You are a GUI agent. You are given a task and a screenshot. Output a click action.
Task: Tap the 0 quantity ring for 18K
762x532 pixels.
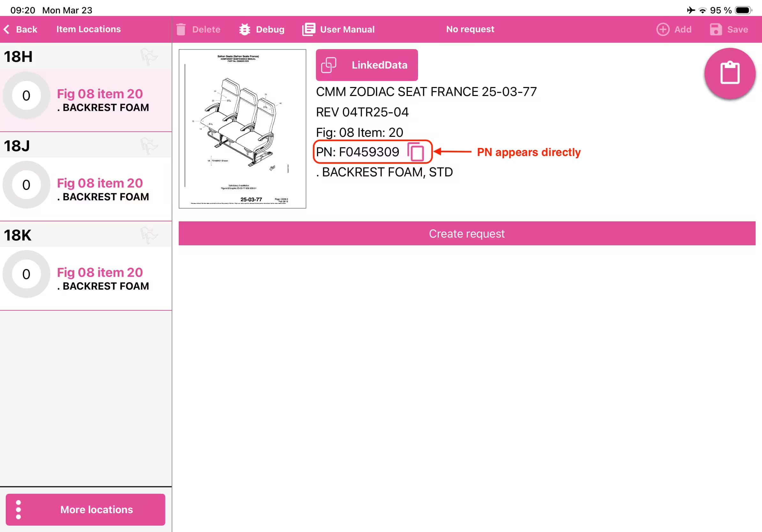26,274
